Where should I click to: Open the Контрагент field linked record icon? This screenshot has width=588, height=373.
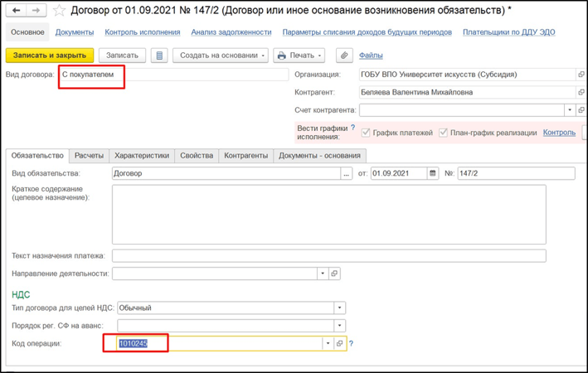pos(581,92)
